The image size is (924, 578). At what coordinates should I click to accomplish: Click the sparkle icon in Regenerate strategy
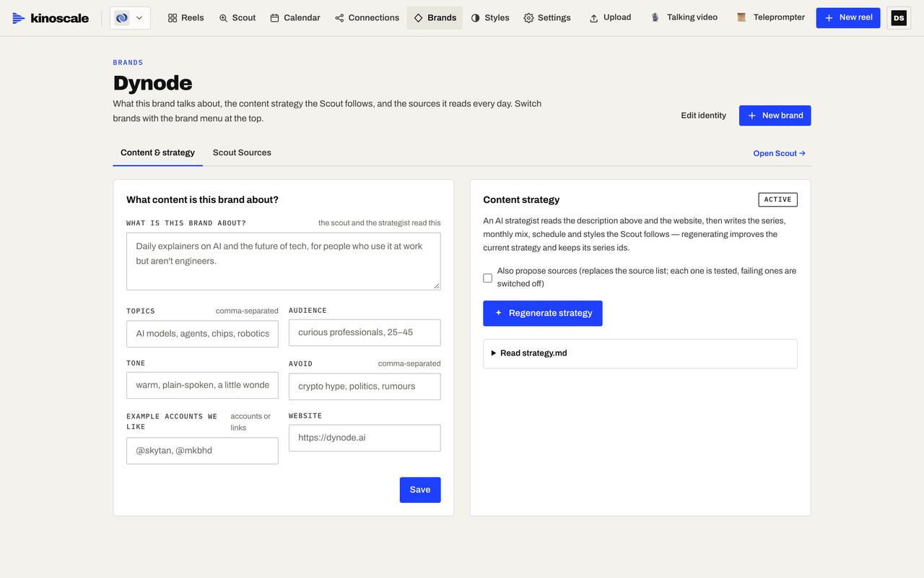point(498,313)
